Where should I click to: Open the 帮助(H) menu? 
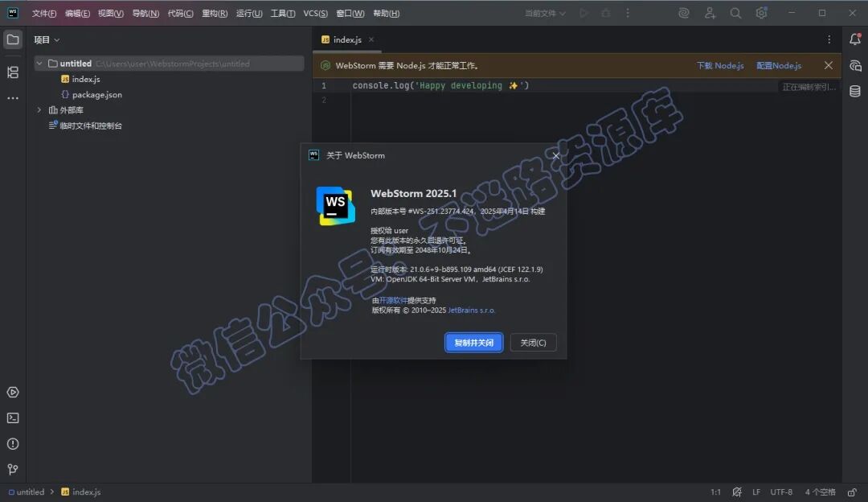tap(386, 14)
